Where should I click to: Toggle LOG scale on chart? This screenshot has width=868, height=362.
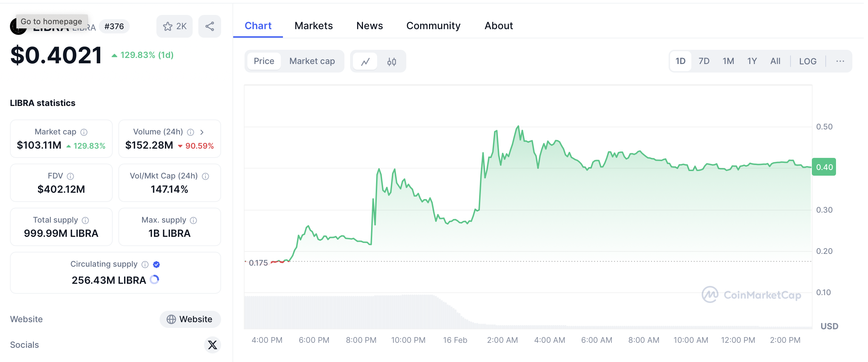pos(808,62)
